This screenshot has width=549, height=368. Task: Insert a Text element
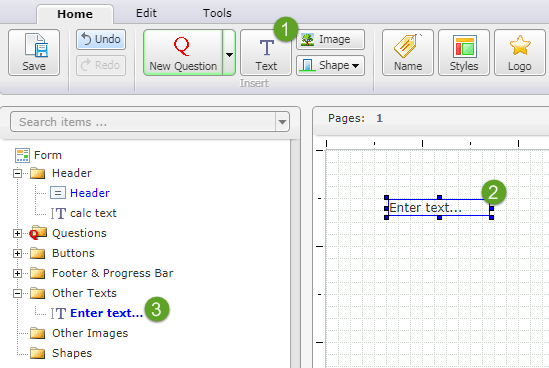[266, 53]
